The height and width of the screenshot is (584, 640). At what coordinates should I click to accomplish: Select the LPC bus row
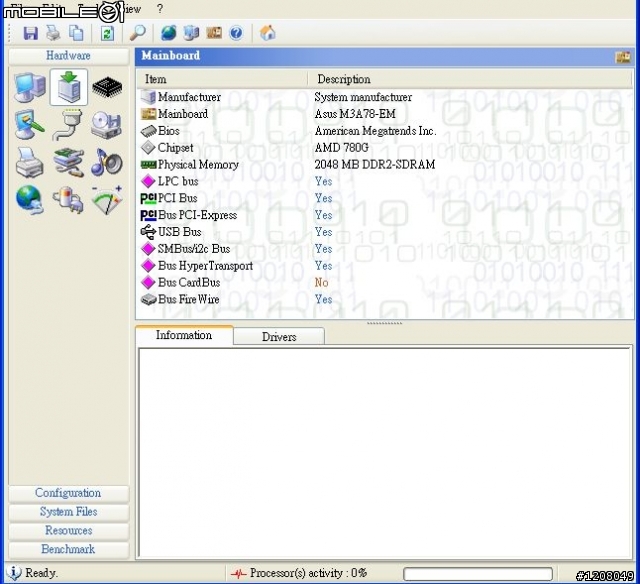[384, 181]
